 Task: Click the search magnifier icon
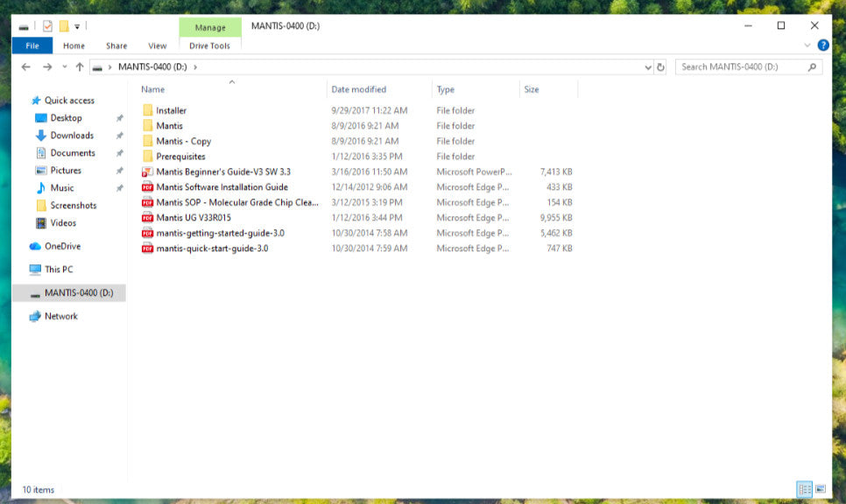pos(812,66)
